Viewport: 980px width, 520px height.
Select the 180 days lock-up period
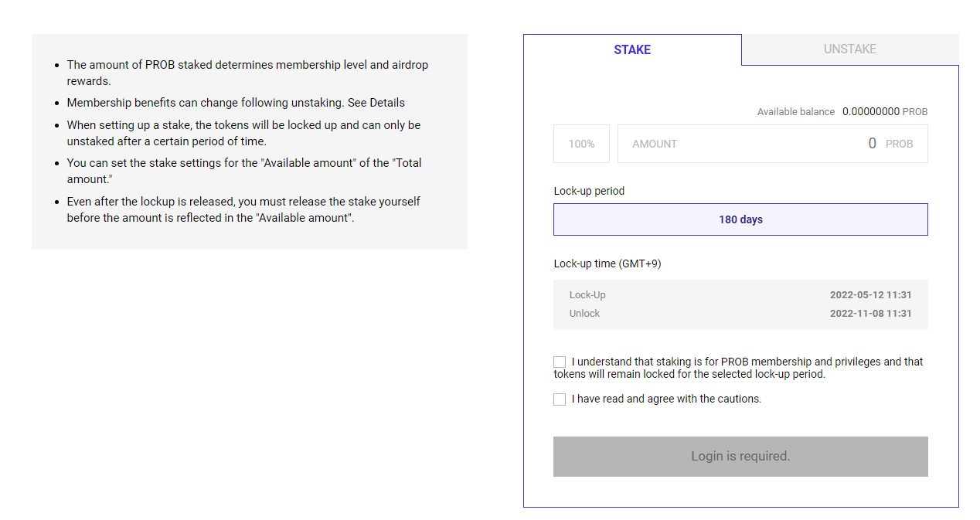coord(740,219)
